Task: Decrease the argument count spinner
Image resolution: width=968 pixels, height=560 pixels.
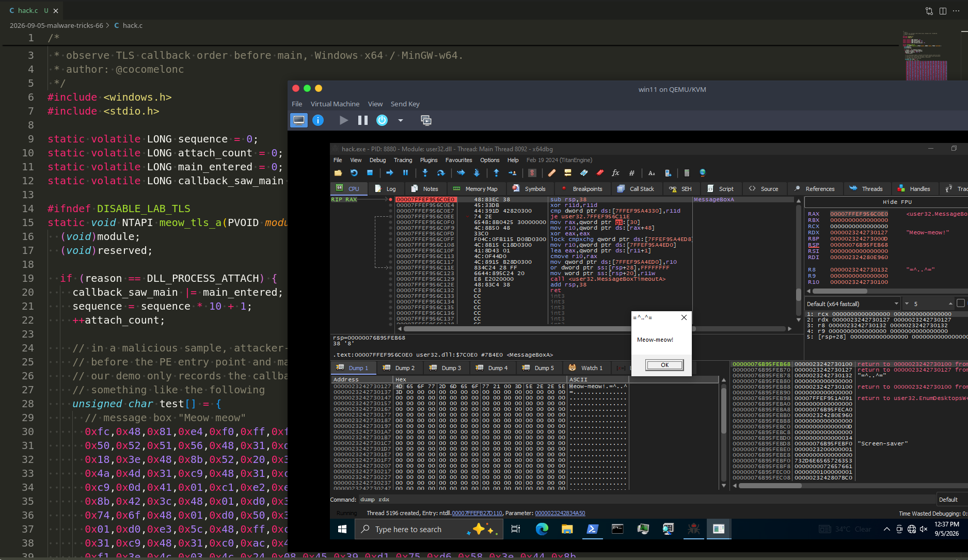Action: point(907,303)
